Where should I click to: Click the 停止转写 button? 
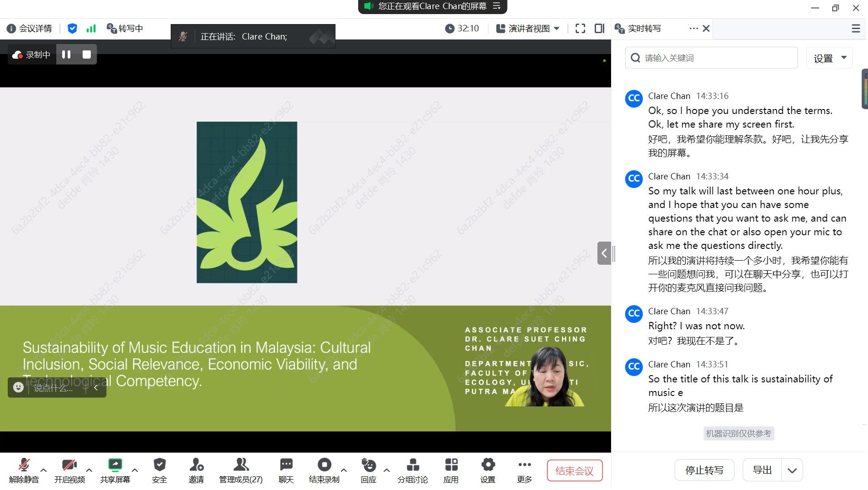point(704,470)
